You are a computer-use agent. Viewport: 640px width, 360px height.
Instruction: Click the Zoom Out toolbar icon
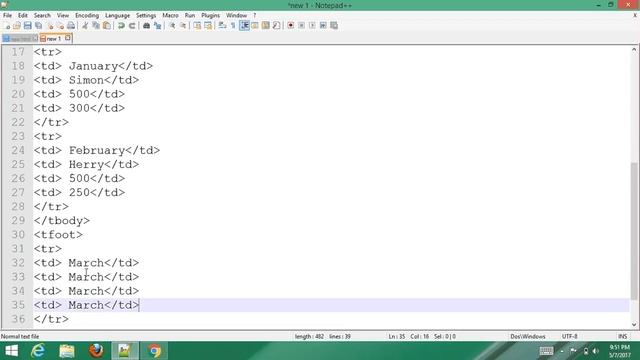coord(183,26)
